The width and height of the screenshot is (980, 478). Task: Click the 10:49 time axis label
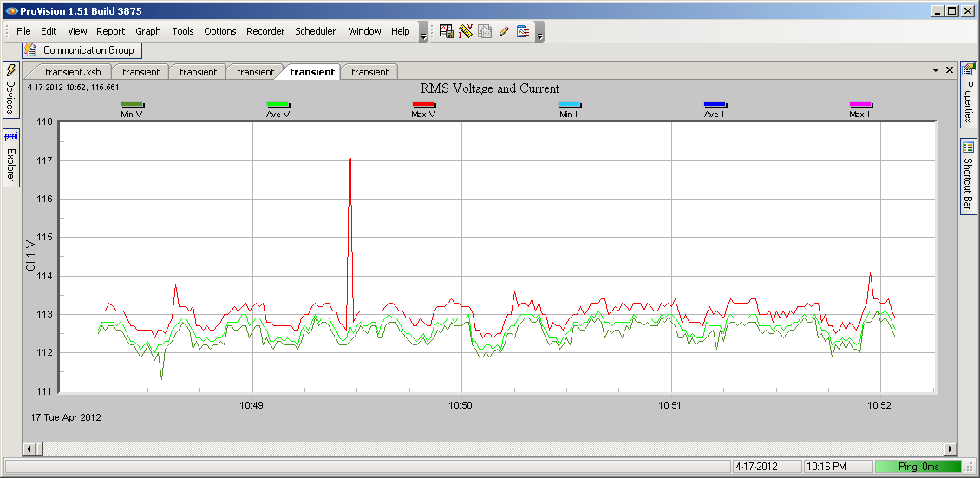(252, 405)
